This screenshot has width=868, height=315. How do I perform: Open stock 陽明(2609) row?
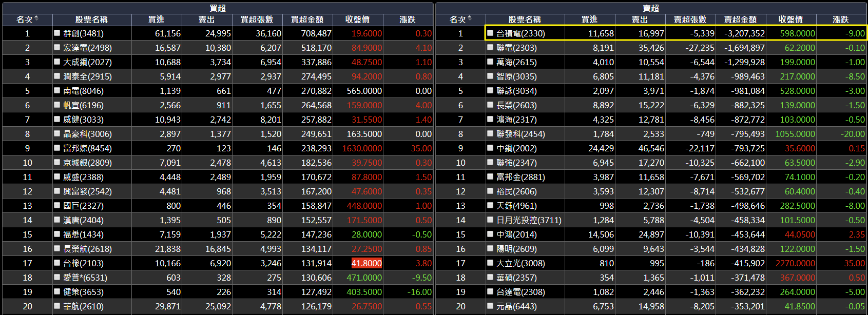[651, 248]
